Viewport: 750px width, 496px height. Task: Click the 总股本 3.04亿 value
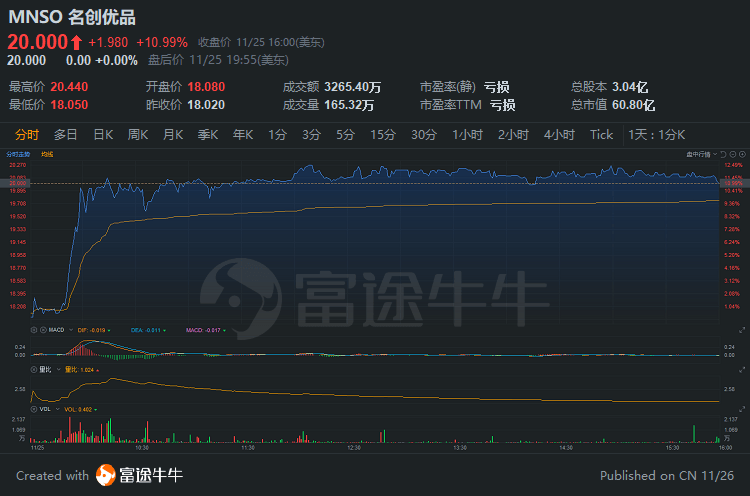(630, 87)
